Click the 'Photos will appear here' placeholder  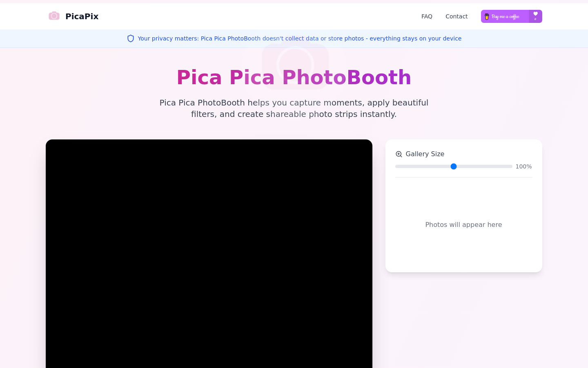pyautogui.click(x=463, y=224)
